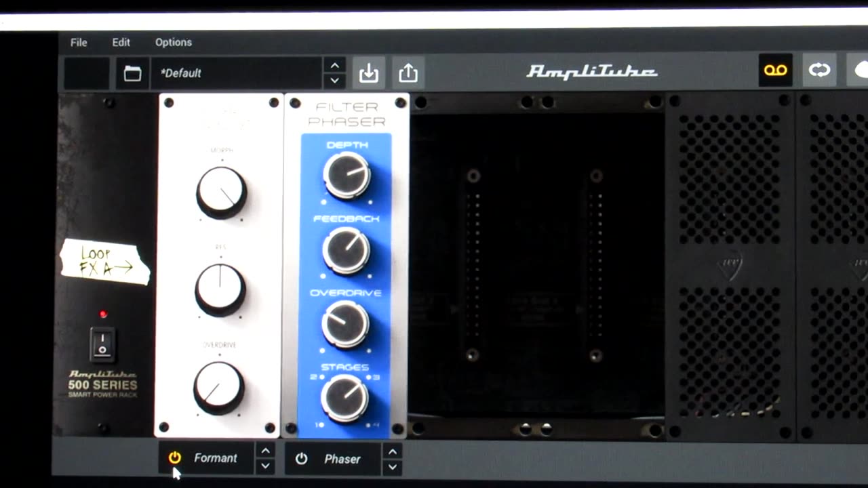Select next preset with down arrow
This screenshot has height=488, width=868.
pyautogui.click(x=334, y=81)
